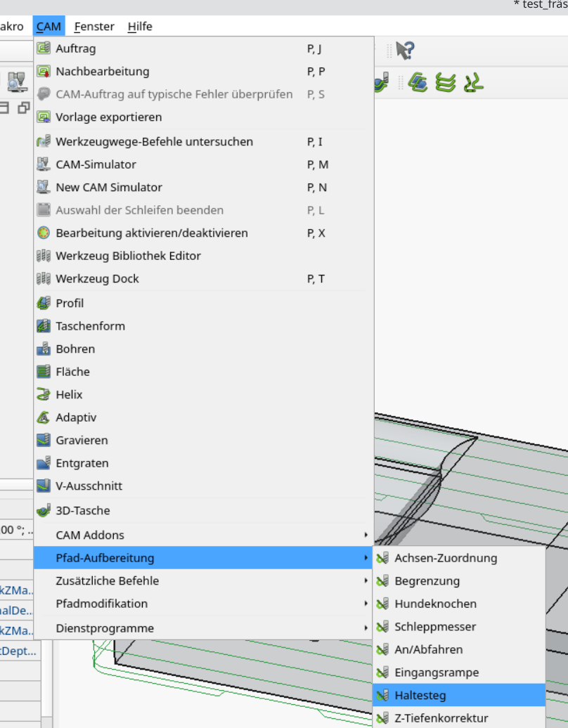Toggle Bearbeitung aktivieren/deaktivieren
The image size is (568, 728).
pyautogui.click(x=151, y=233)
